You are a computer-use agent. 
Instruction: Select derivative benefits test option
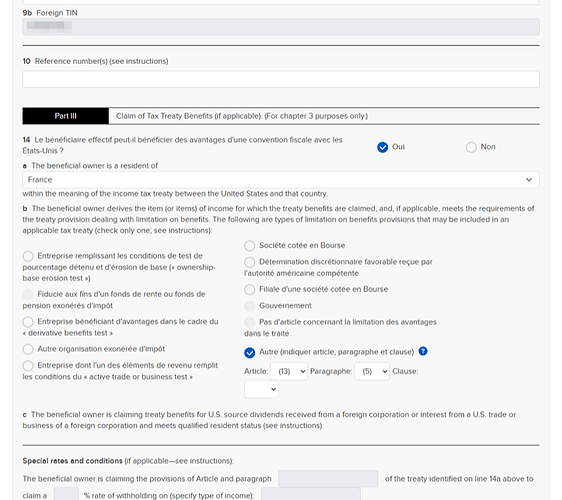(28, 322)
